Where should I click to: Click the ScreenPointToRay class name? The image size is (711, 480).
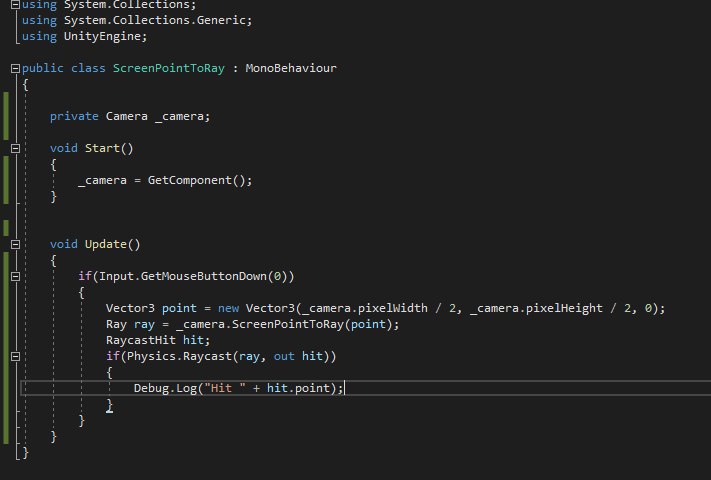[169, 68]
